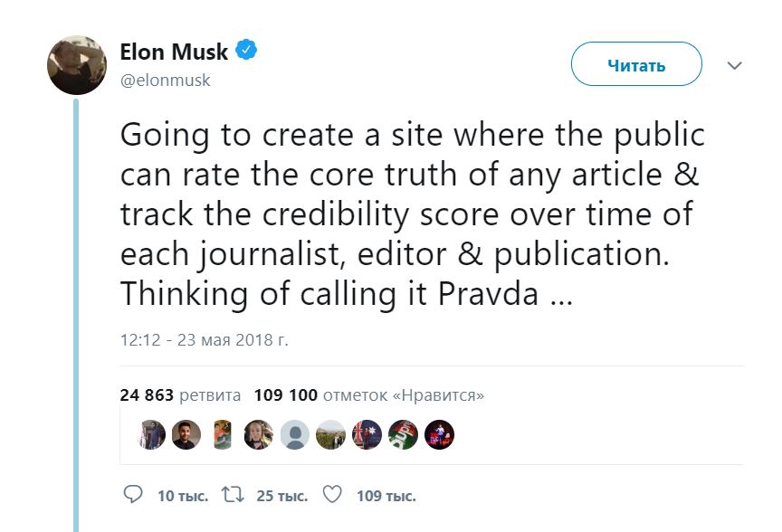
Task: Click the @elonmusk handle
Action: [165, 81]
